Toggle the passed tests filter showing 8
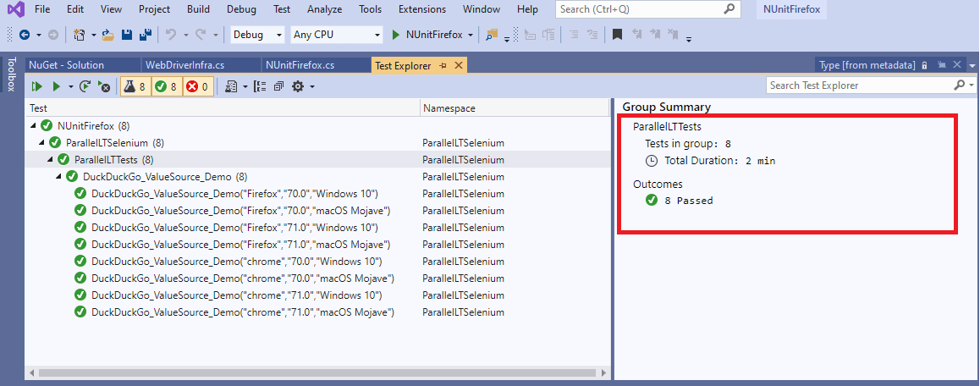This screenshot has width=980, height=386. [167, 86]
